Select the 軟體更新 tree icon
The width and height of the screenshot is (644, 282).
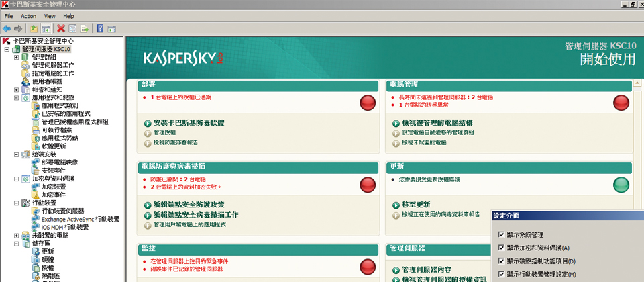coord(36,146)
